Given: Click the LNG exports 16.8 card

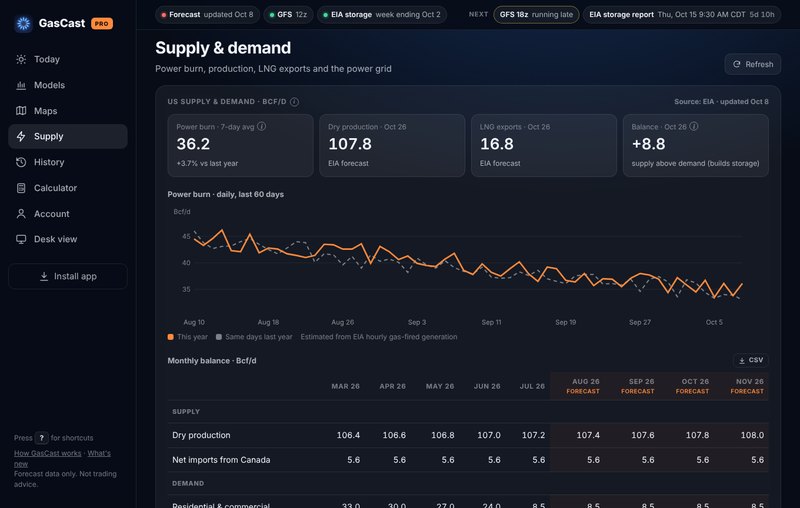Looking at the screenshot, I should pos(544,146).
